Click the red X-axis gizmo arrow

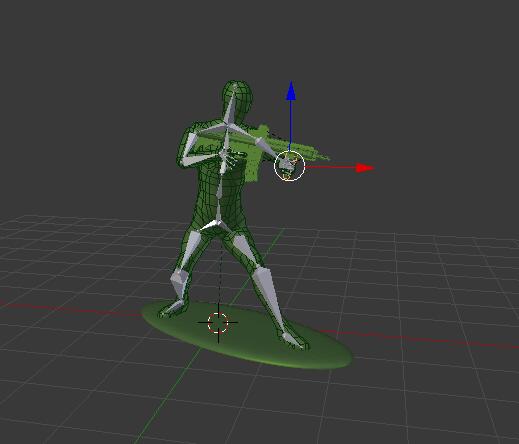[365, 168]
